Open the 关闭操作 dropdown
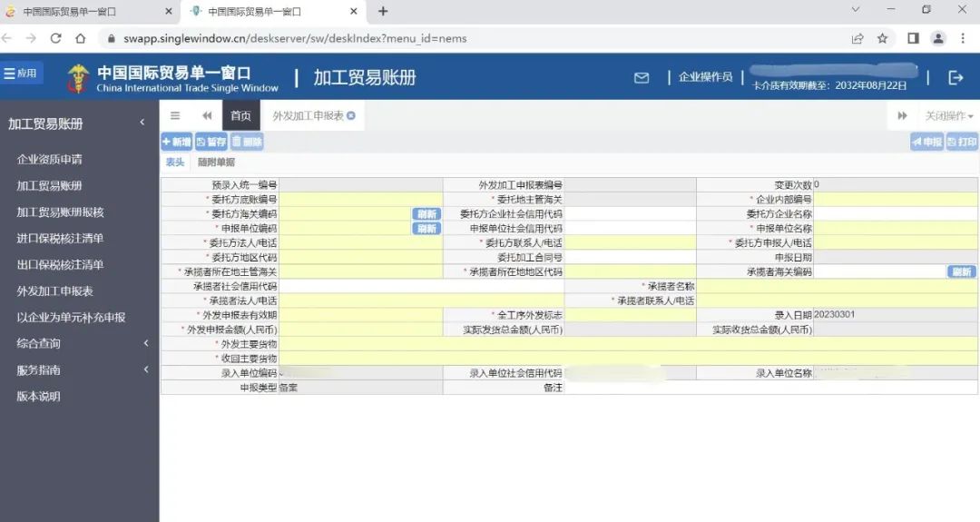This screenshot has height=522, width=980. coord(948,116)
